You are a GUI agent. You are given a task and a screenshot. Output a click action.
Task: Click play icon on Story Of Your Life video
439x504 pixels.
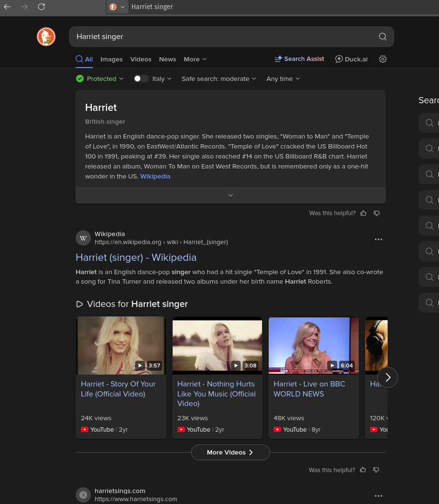click(x=140, y=366)
